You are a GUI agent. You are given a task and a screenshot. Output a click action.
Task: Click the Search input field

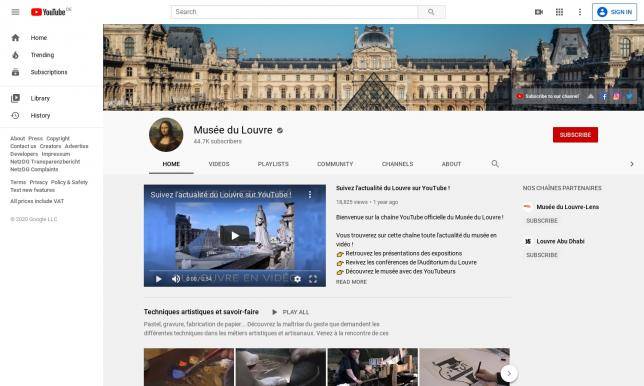[x=294, y=12]
